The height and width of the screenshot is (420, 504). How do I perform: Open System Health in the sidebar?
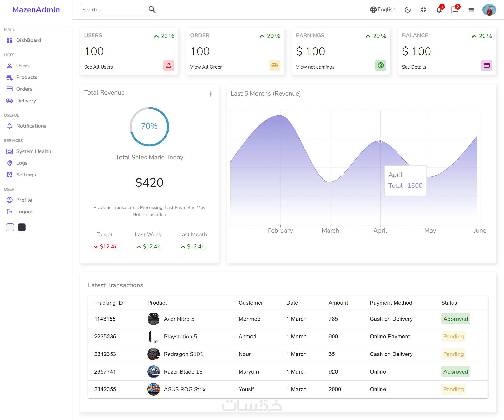click(x=33, y=151)
